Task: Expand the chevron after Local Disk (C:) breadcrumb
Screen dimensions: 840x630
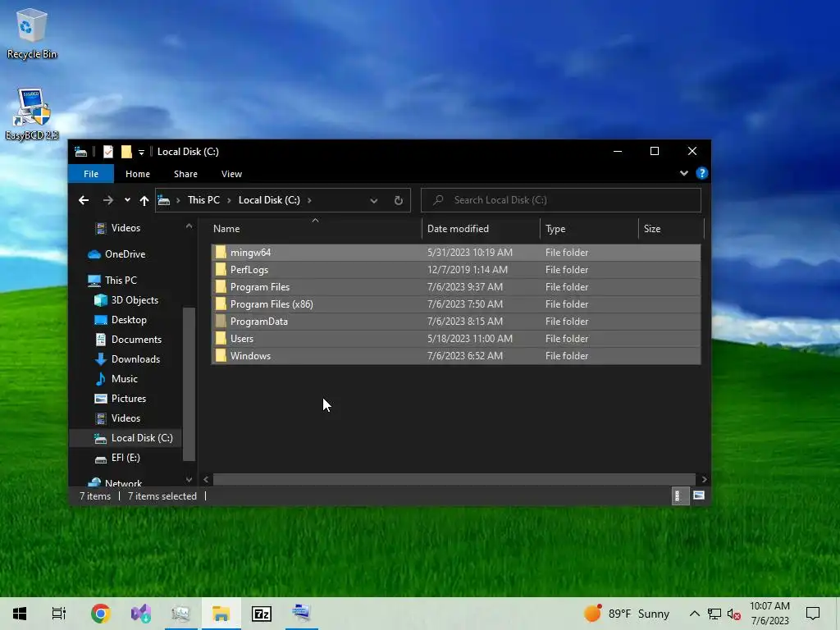Action: click(309, 200)
